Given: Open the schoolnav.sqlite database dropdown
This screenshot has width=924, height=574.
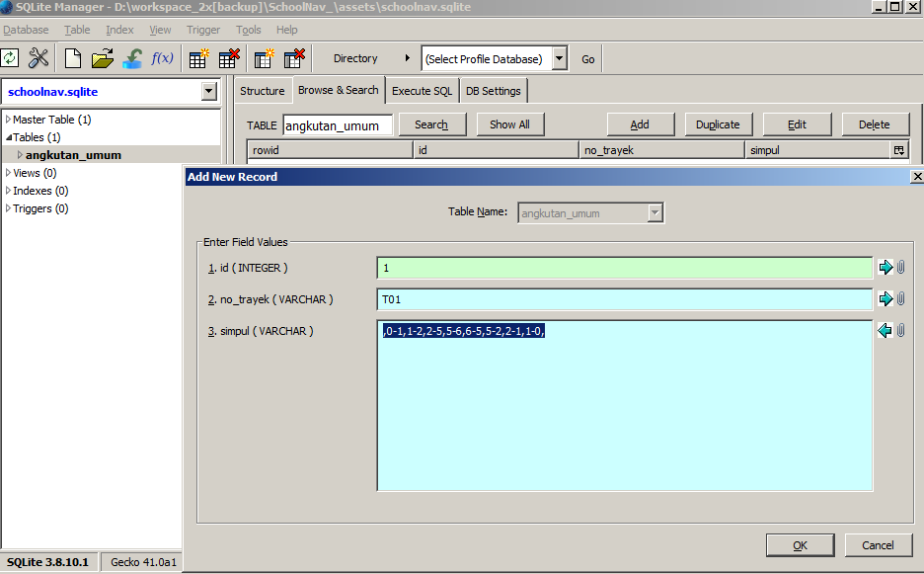Looking at the screenshot, I should [x=208, y=92].
